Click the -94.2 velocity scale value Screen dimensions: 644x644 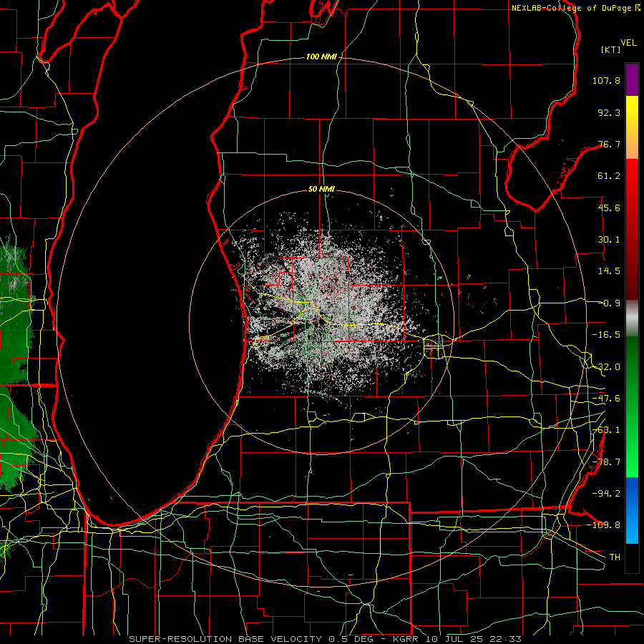[606, 493]
